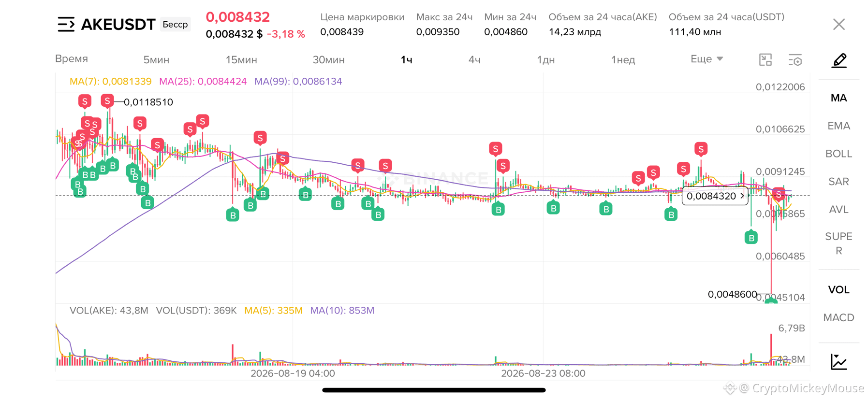Click the MA(7) legend value
This screenshot has width=868, height=400.
pos(110,81)
